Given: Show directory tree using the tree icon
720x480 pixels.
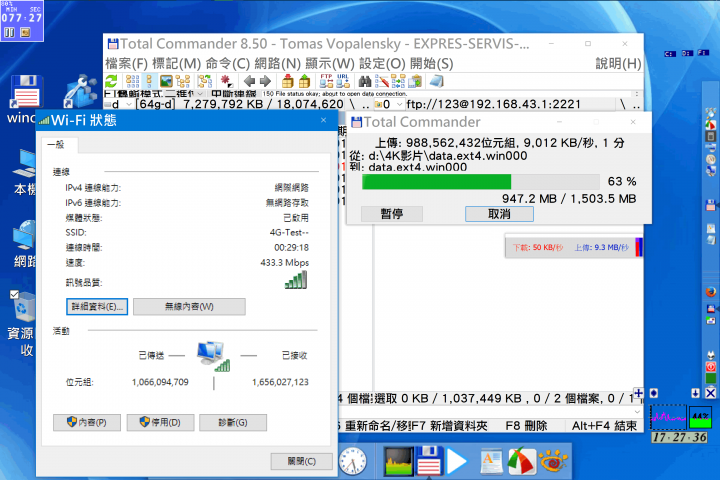Looking at the screenshot, I should [x=183, y=82].
